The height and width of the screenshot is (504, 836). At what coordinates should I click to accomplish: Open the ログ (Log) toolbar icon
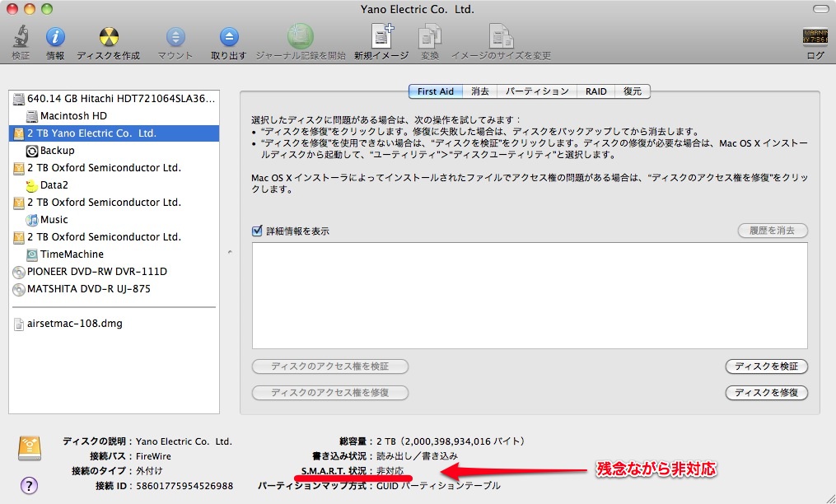click(815, 37)
